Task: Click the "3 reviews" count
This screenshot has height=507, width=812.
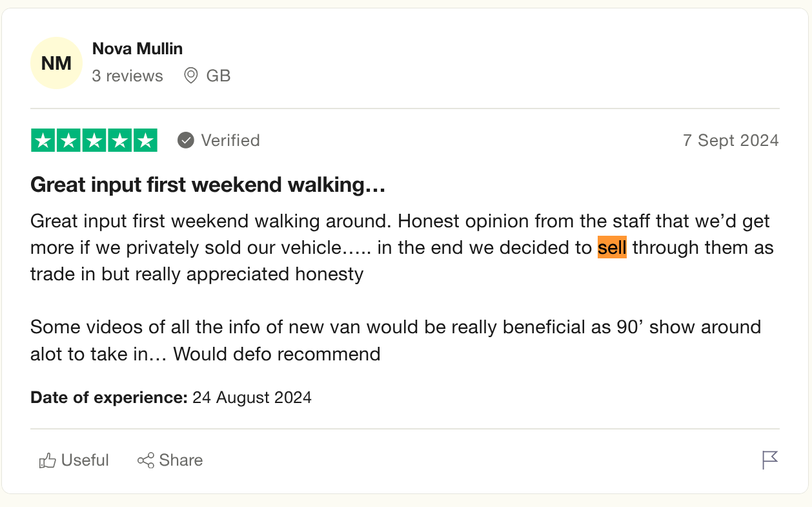Action: pyautogui.click(x=127, y=76)
